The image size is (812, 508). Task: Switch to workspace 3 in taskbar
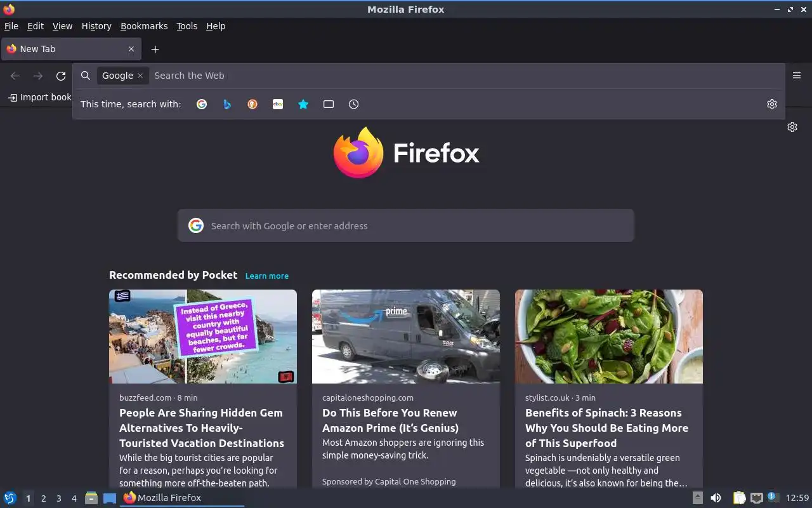click(x=58, y=498)
